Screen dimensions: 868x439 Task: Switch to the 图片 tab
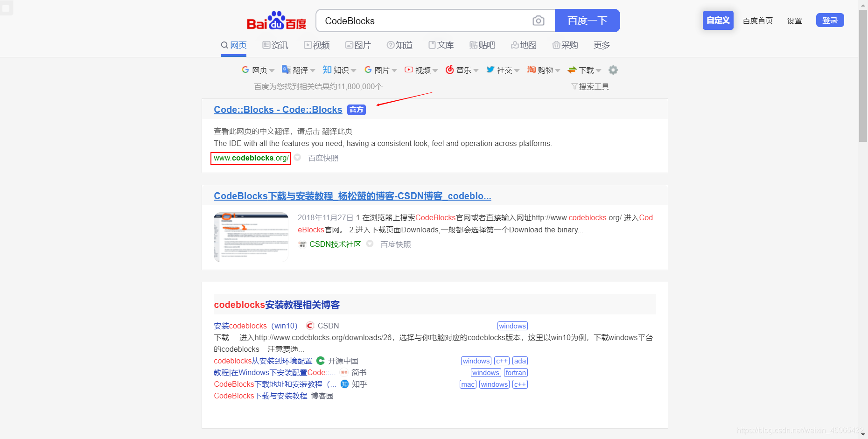pos(358,45)
